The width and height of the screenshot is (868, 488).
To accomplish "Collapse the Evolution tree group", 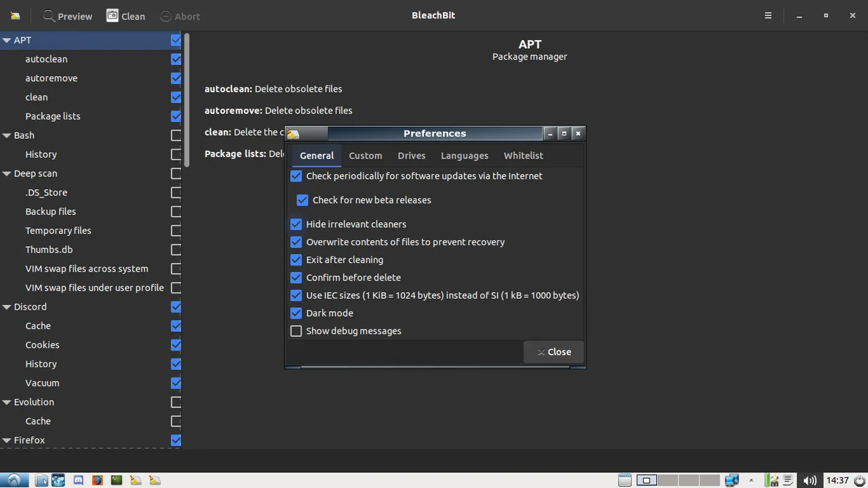I will pos(6,402).
